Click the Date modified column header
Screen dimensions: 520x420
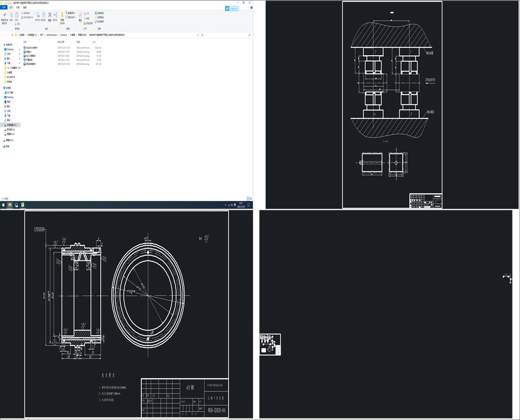(x=61, y=42)
